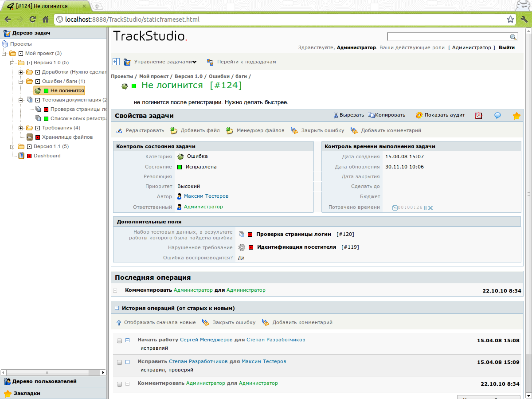This screenshot has height=399, width=532.
Task: Add task to bookmarks with star icon
Action: (x=516, y=116)
